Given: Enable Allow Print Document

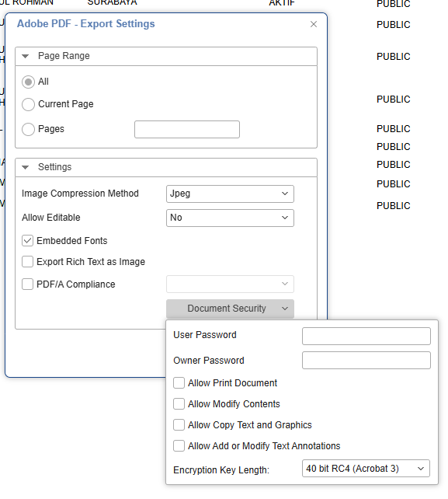Looking at the screenshot, I should pyautogui.click(x=179, y=383).
